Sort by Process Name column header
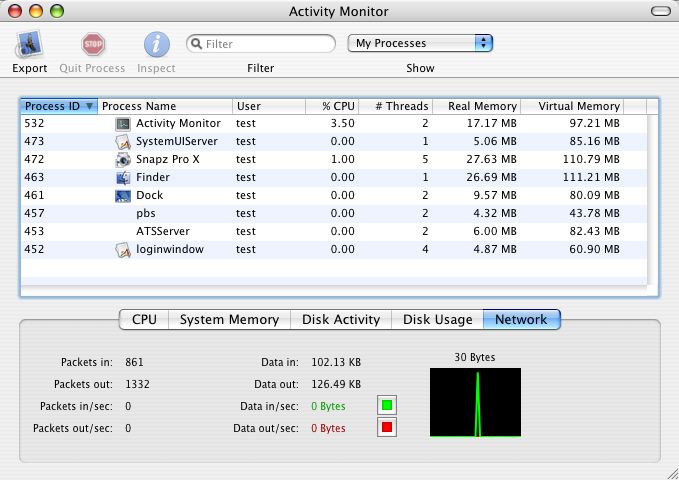Viewport: 679px width, 480px height. pos(165,106)
